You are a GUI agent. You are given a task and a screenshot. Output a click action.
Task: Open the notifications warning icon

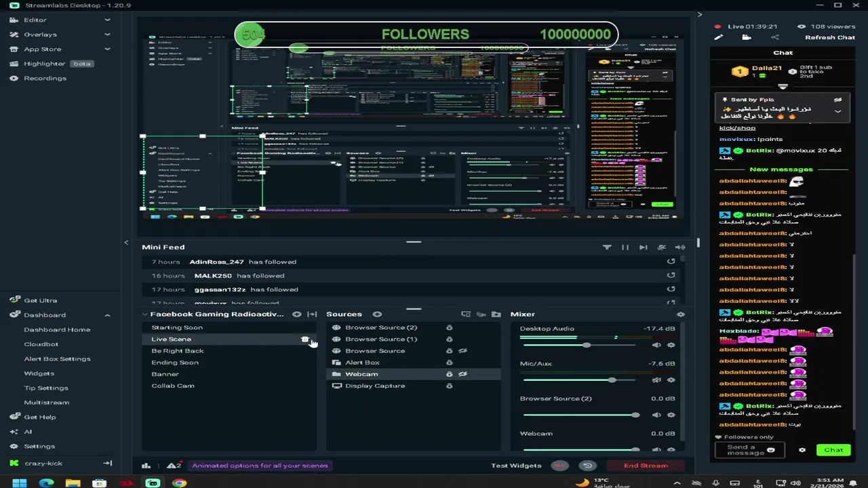coord(174,466)
